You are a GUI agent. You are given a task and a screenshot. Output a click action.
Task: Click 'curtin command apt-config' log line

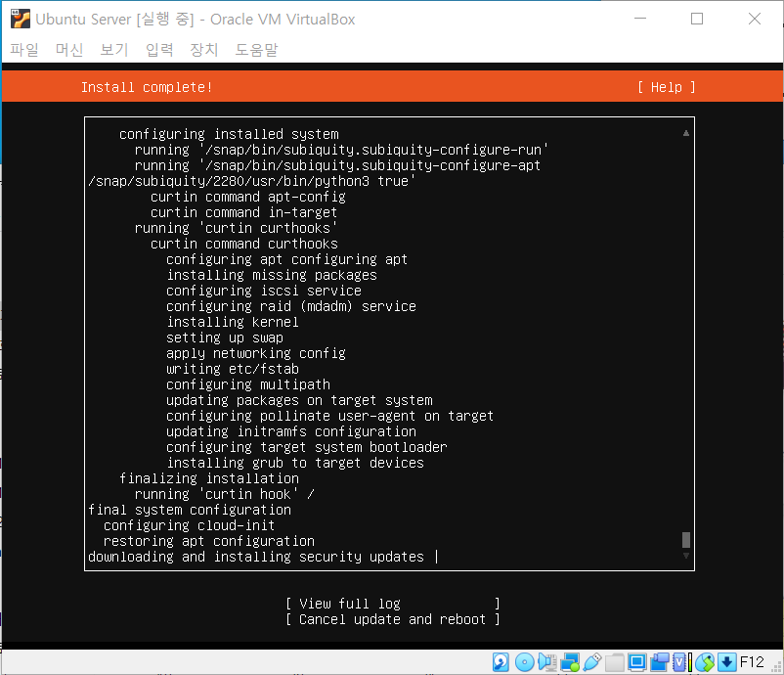(248, 197)
